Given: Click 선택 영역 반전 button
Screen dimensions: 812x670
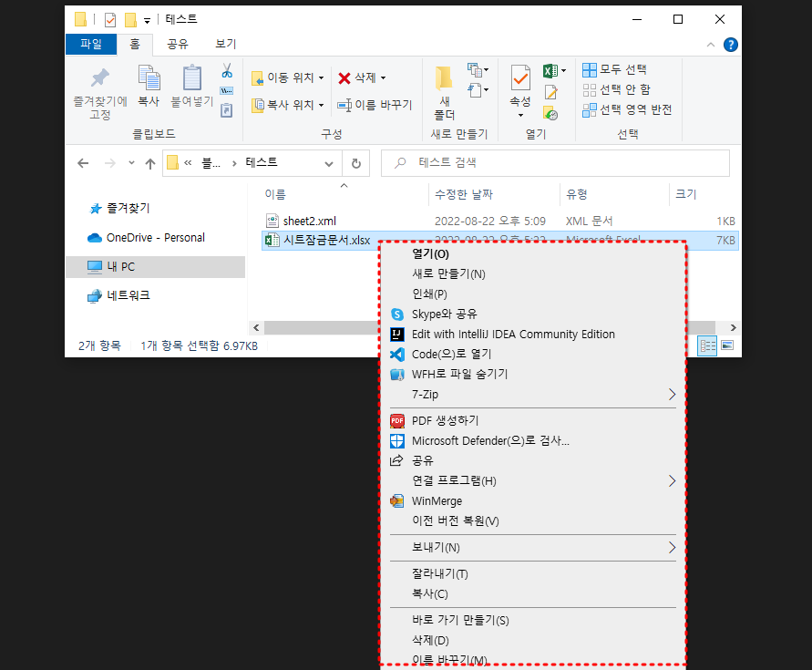Looking at the screenshot, I should [627, 110].
